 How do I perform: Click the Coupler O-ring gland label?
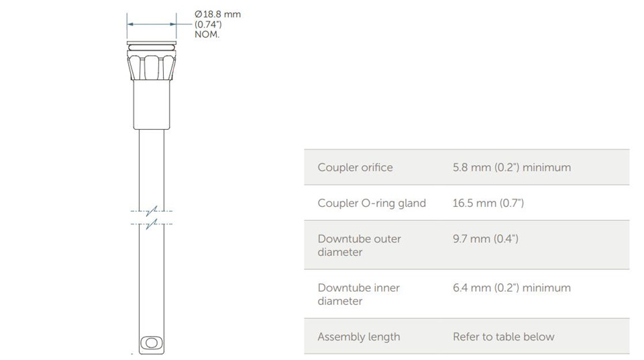pyautogui.click(x=372, y=204)
